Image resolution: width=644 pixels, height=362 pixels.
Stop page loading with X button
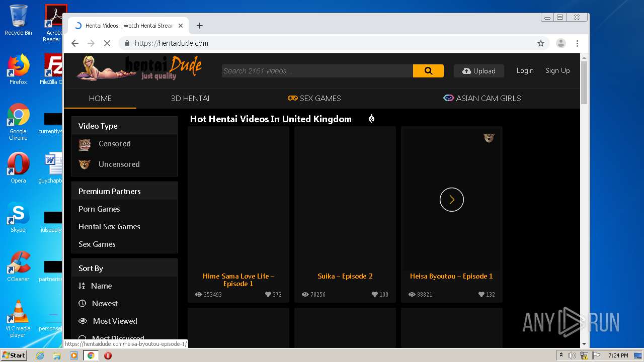pyautogui.click(x=107, y=43)
